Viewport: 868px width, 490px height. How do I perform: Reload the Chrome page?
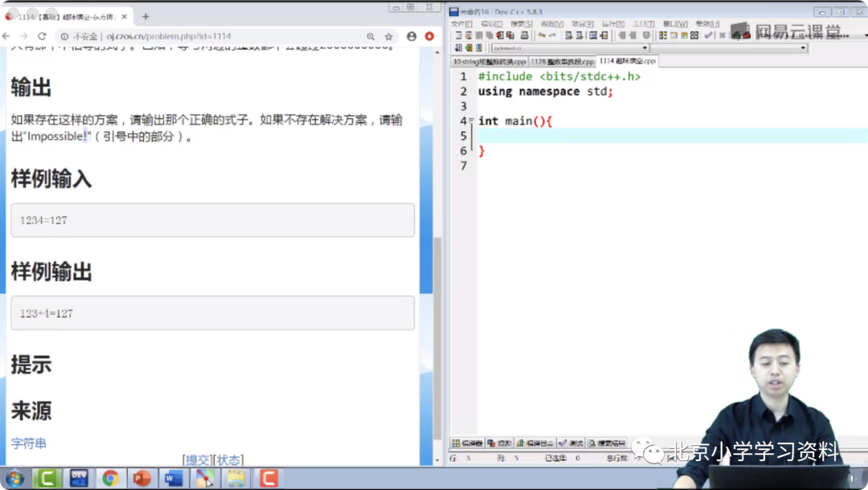pyautogui.click(x=42, y=36)
